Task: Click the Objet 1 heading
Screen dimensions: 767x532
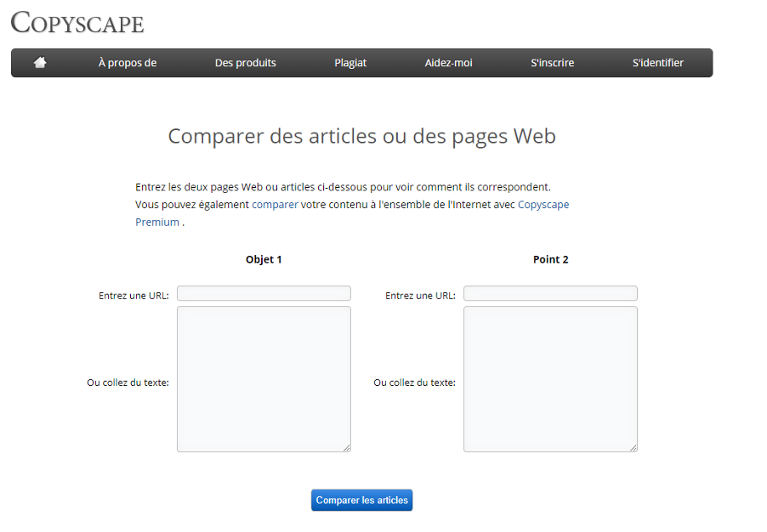Action: click(264, 260)
